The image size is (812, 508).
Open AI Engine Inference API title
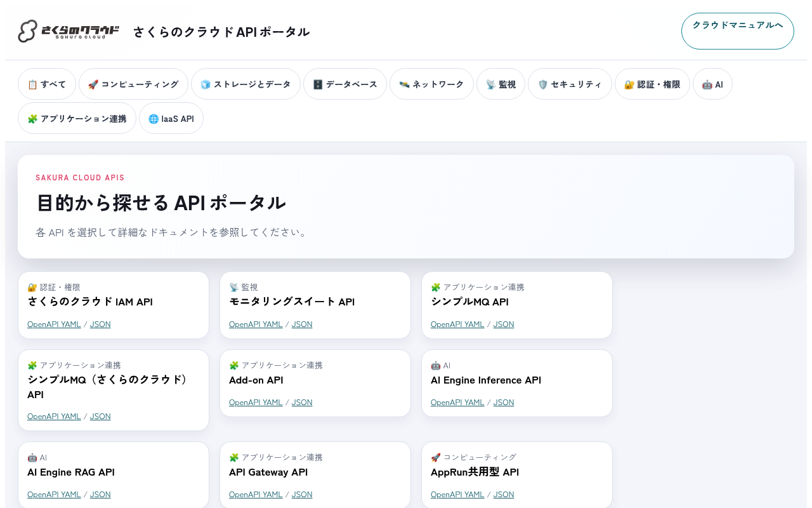[486, 380]
